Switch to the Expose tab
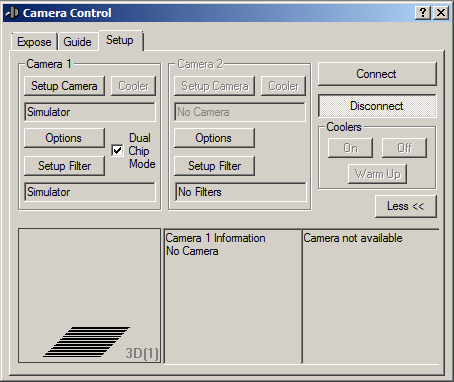Viewport: 454px width, 382px height. tap(34, 42)
